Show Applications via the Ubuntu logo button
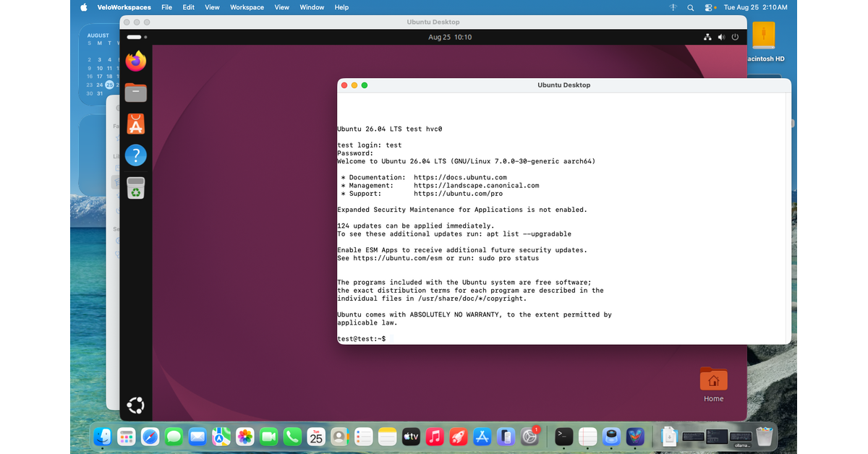The image size is (868, 454). (136, 406)
